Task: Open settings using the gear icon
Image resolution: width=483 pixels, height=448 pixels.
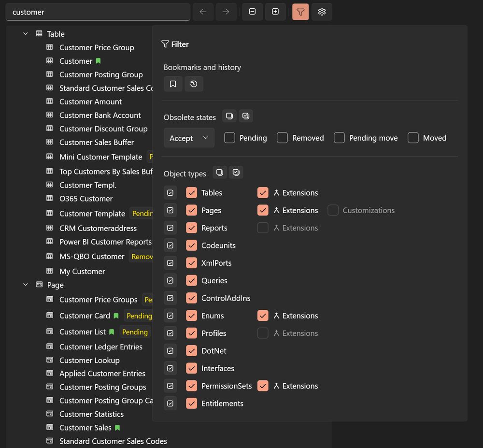Action: (x=322, y=12)
